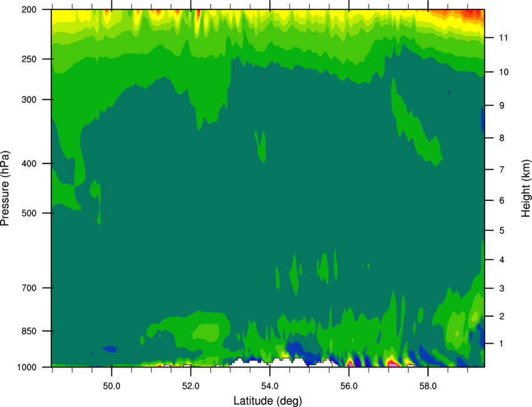Image resolution: width=532 pixels, height=407 pixels.
Task: Click the 52.0 latitude label
Action: [191, 386]
